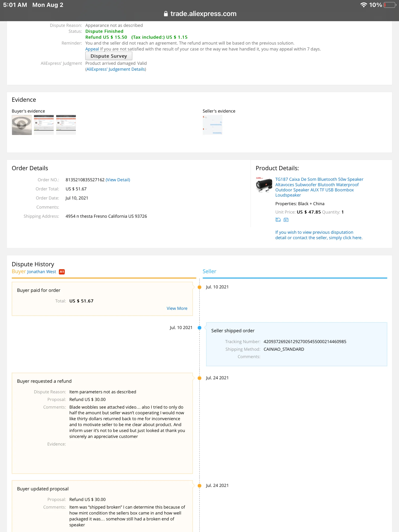Click the Seller's evidence label
Image resolution: width=399 pixels, height=532 pixels.
coord(219,111)
